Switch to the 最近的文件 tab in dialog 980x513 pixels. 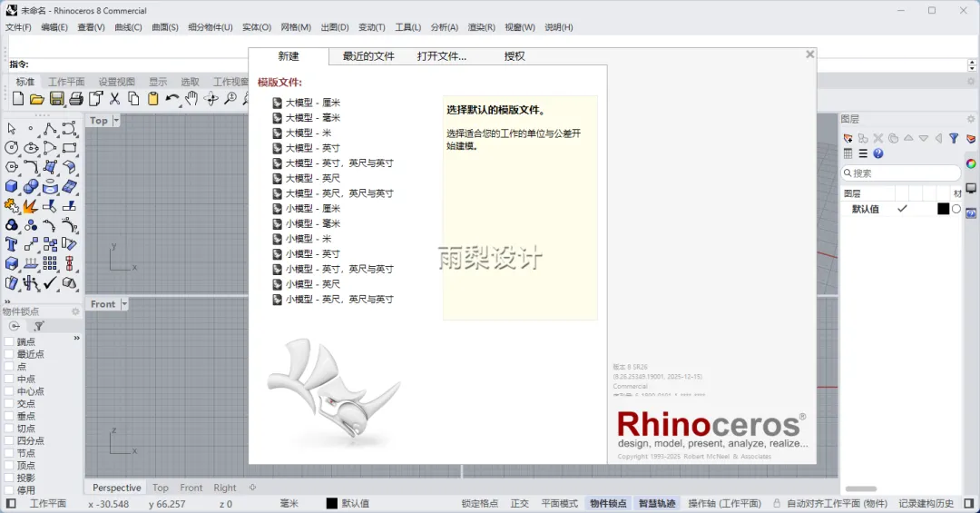pos(368,56)
